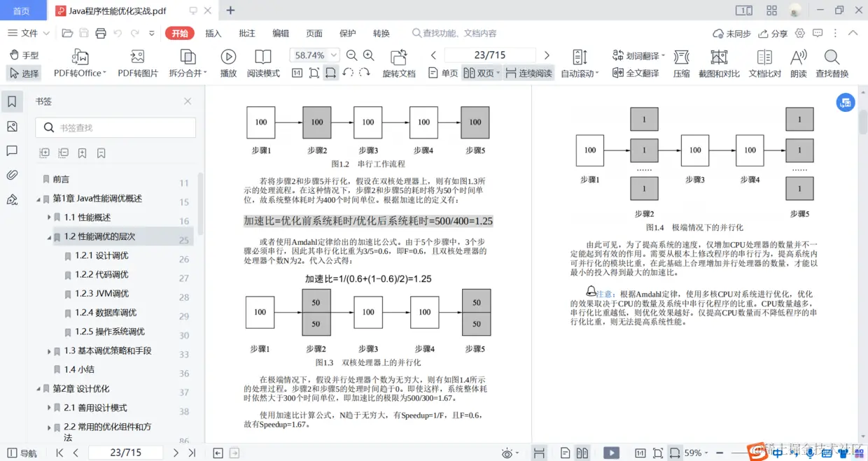Click the settings gear near 分享

[799, 34]
